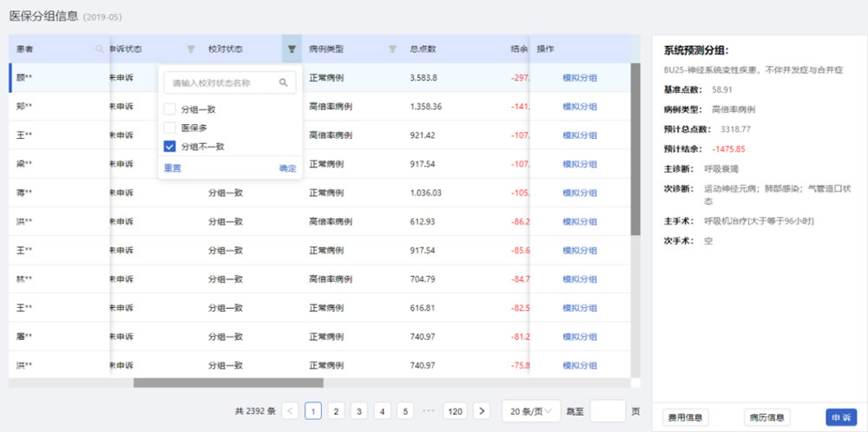Screen dimensions: 868x432
Task: Click search icon in 患者 column header
Action: click(100, 49)
